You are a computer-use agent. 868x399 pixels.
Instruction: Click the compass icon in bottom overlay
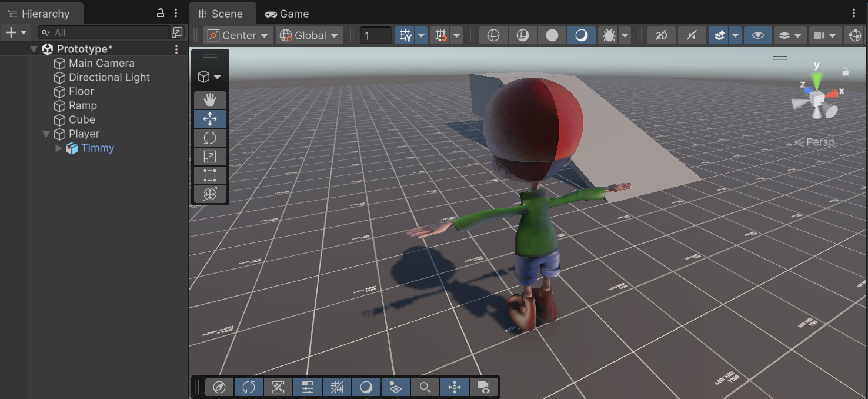[219, 387]
